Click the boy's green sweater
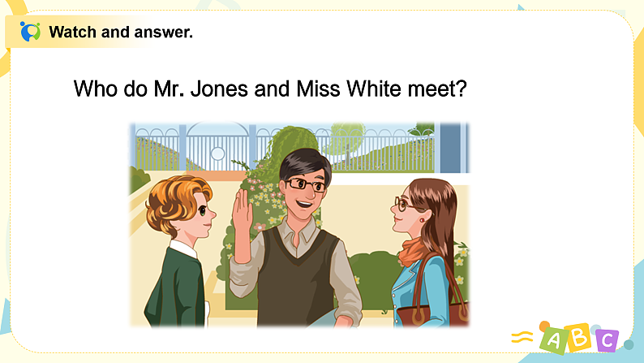The height and width of the screenshot is (363, 644). pyautogui.click(x=177, y=290)
